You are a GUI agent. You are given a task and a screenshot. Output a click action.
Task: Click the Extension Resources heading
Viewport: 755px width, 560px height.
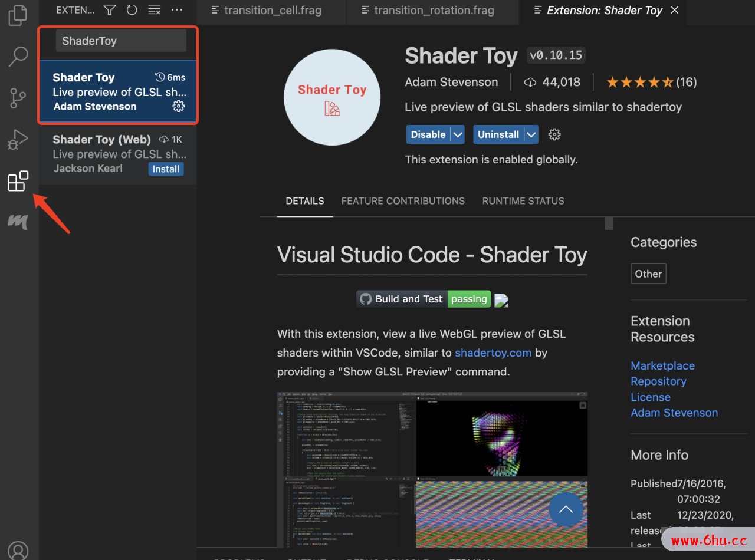(x=662, y=329)
